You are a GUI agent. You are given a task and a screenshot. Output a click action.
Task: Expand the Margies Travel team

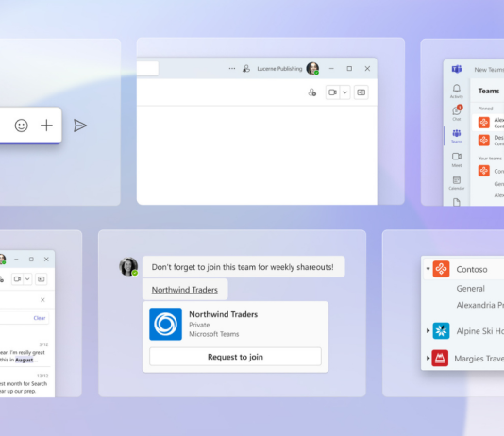coord(428,358)
